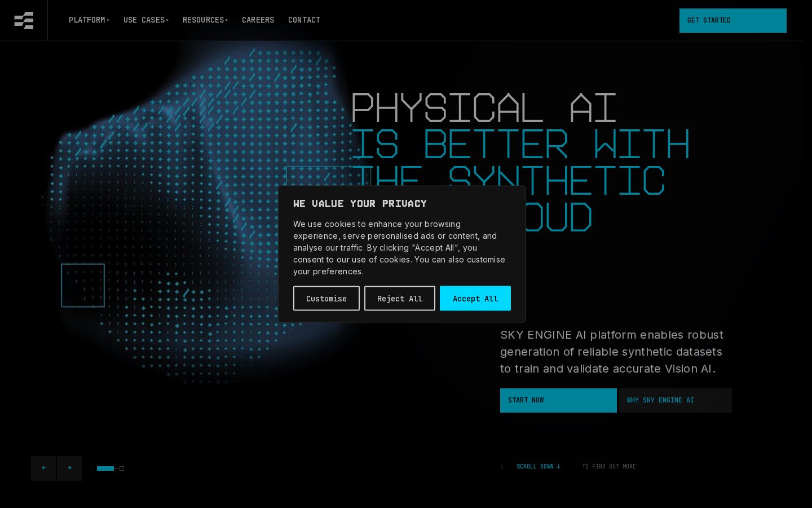Click 'We Value Your Privacy' heading

360,204
